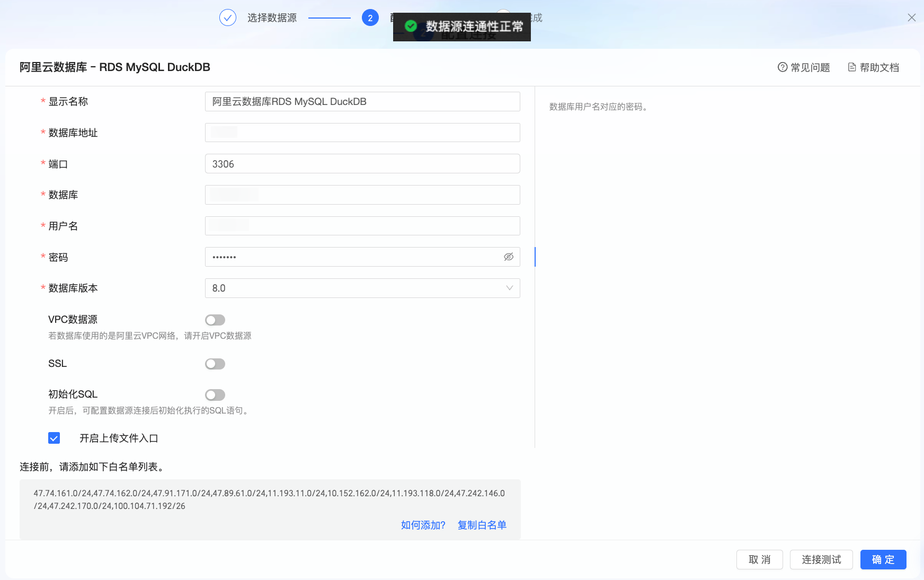Click the 复制白名单 link

[x=482, y=525]
